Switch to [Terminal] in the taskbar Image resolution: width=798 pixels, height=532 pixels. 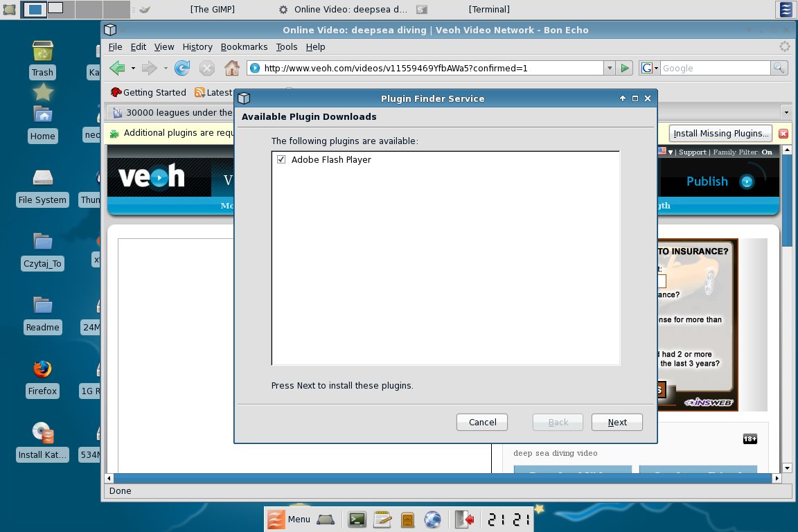point(488,9)
